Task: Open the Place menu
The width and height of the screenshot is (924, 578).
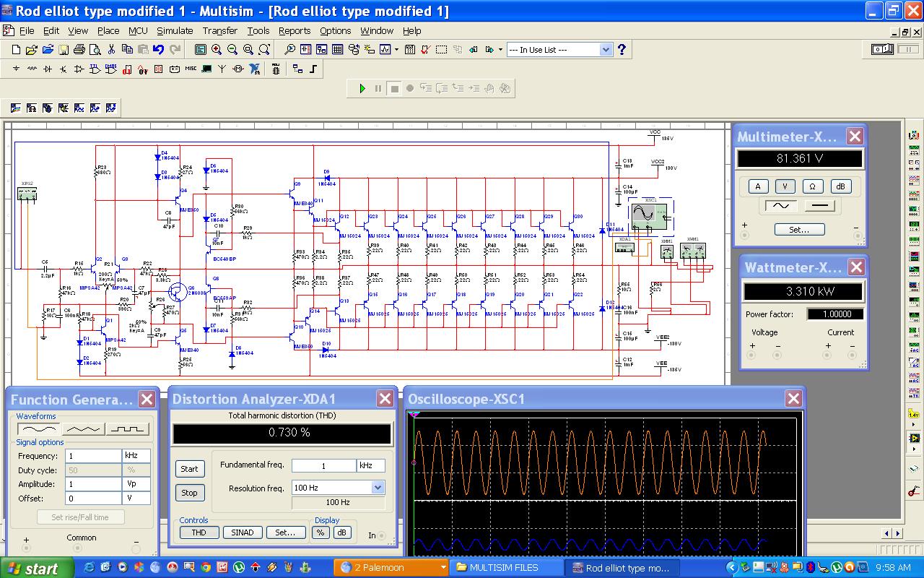Action: coord(108,31)
